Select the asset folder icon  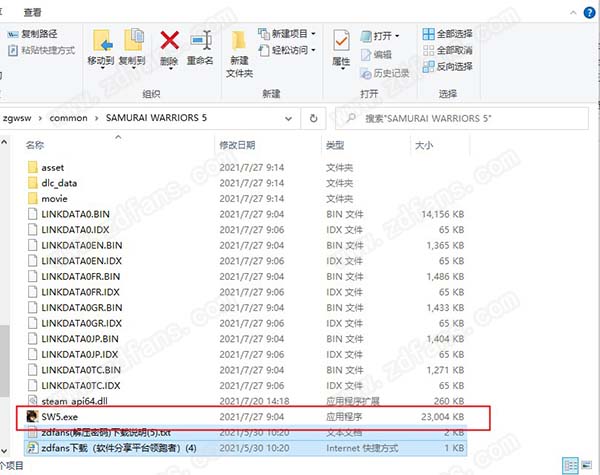pyautogui.click(x=33, y=167)
